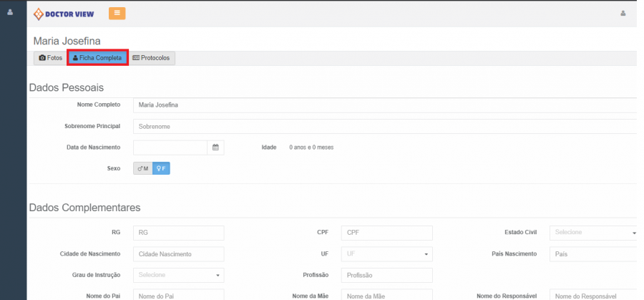Focus the Sobrenome Principal input
The height and width of the screenshot is (300, 644).
[x=384, y=127]
